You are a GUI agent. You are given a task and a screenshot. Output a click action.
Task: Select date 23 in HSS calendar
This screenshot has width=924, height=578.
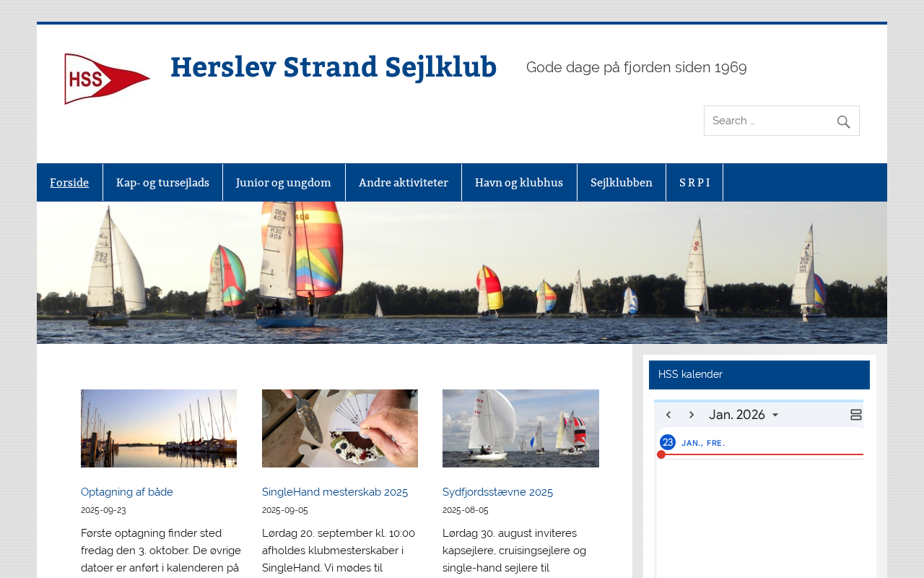[x=668, y=442]
